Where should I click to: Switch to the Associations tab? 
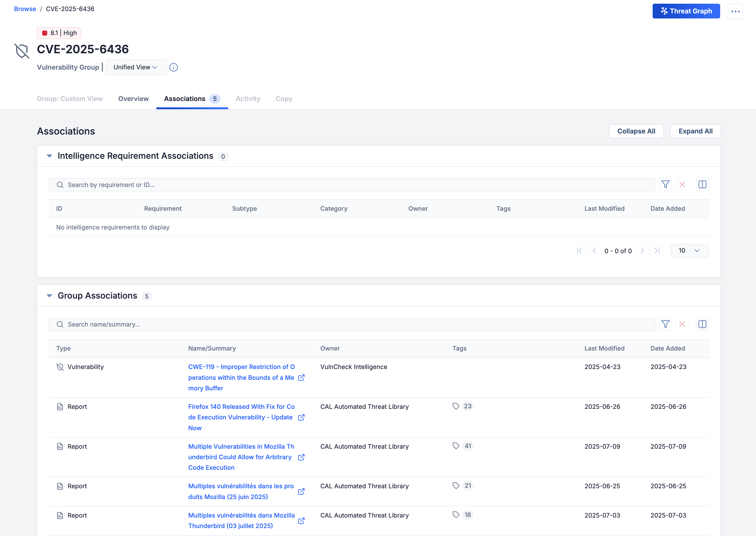point(192,99)
